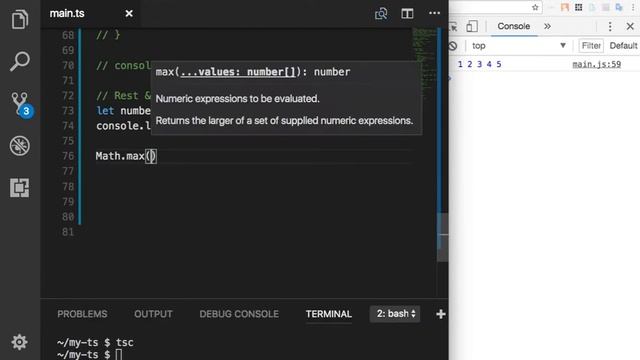Click the orange browser extension icon

(565, 7)
